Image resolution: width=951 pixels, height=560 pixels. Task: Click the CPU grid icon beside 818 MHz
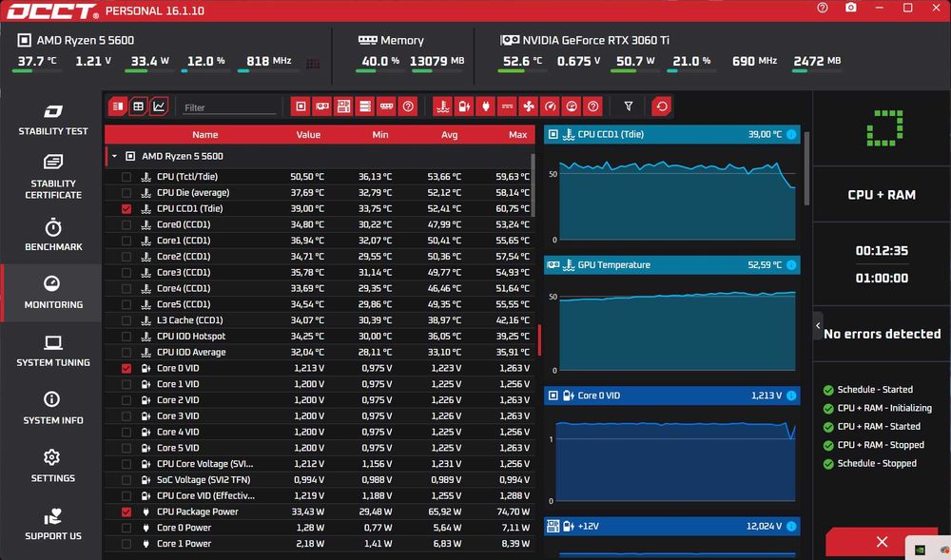313,63
